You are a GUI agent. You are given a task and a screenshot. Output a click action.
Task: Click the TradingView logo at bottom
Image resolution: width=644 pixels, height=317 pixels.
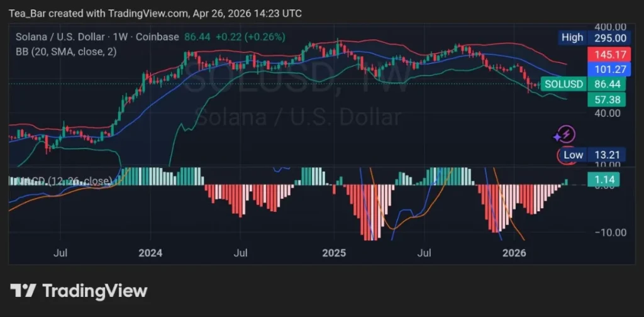(79, 291)
